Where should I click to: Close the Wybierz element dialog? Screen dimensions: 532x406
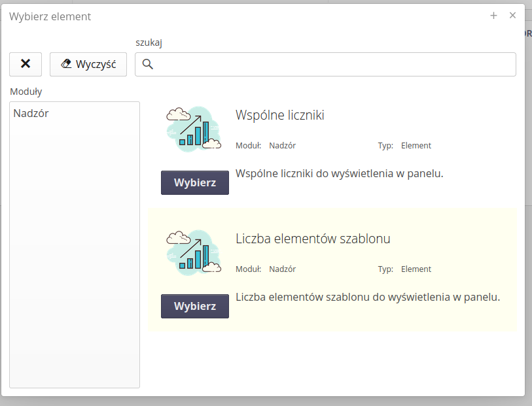point(512,16)
